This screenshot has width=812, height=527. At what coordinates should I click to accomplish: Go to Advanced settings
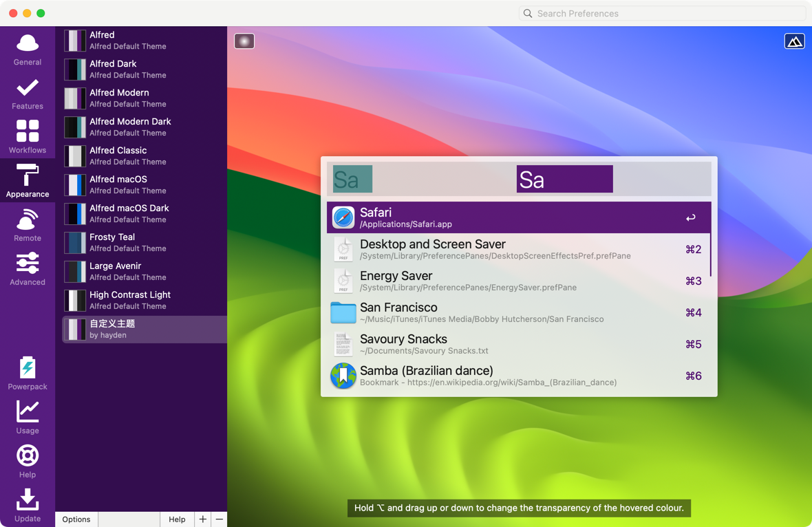28,269
